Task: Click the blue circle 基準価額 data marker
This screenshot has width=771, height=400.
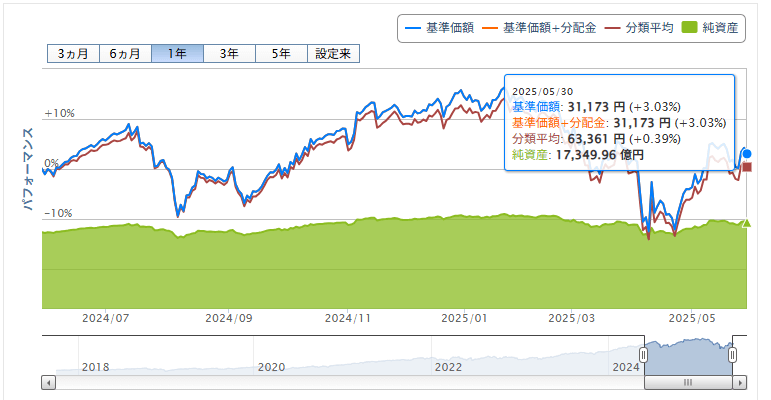Action: pos(746,153)
